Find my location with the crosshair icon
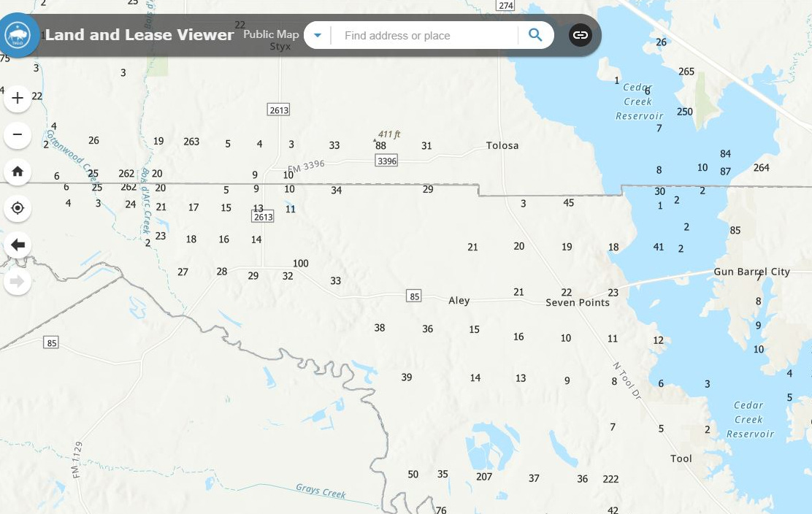The width and height of the screenshot is (812, 514). 17,207
